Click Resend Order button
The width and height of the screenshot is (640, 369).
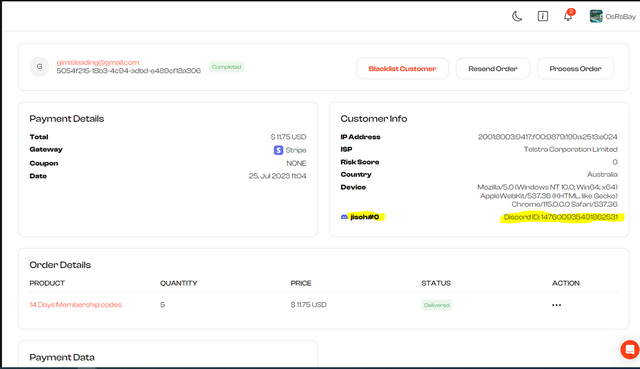click(493, 69)
